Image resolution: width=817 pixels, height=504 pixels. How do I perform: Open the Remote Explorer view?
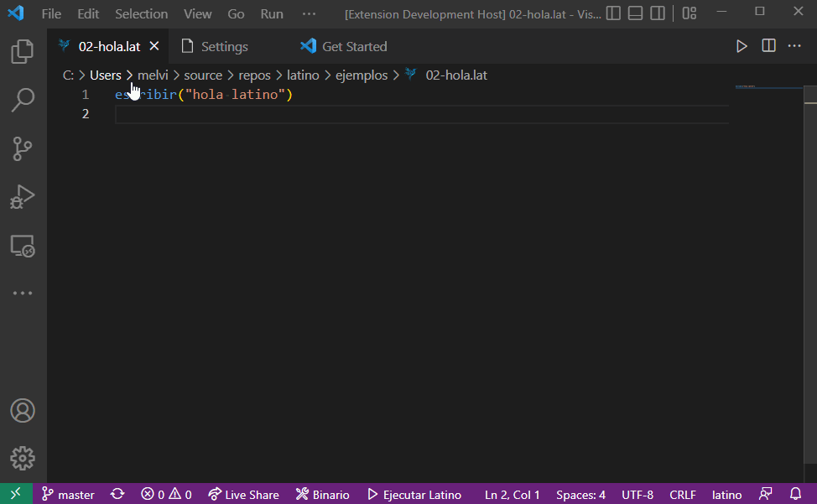pyautogui.click(x=23, y=246)
